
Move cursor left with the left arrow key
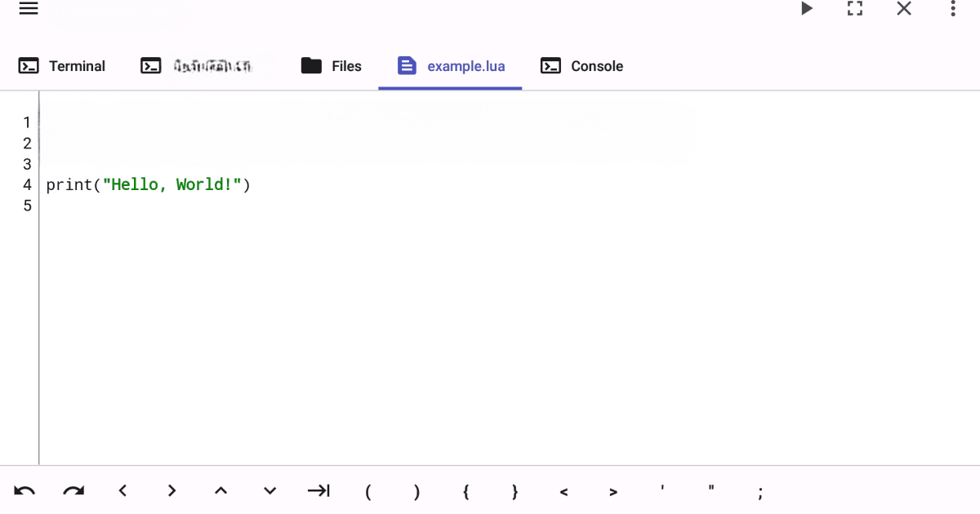[122, 491]
